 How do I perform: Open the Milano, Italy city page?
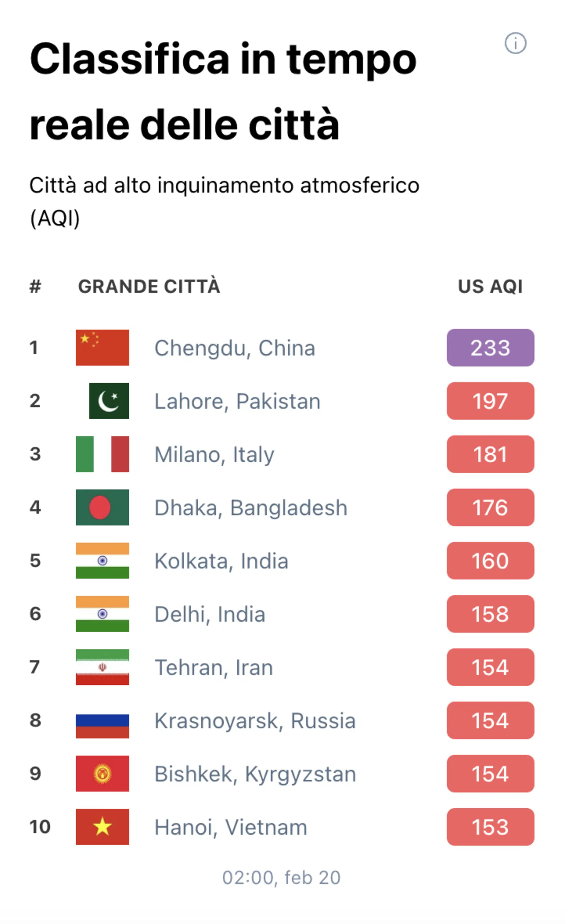(x=214, y=455)
